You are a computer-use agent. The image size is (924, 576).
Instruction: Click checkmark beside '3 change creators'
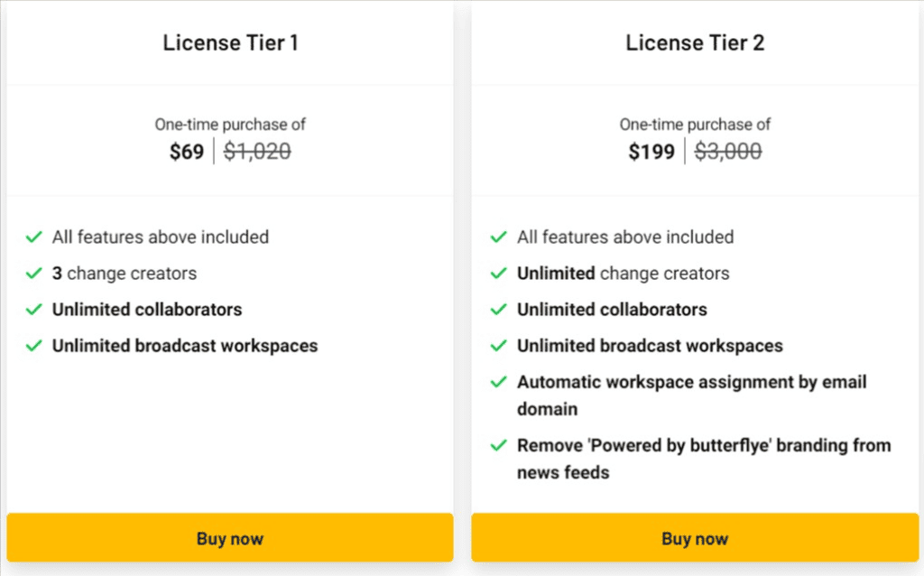tap(34, 274)
